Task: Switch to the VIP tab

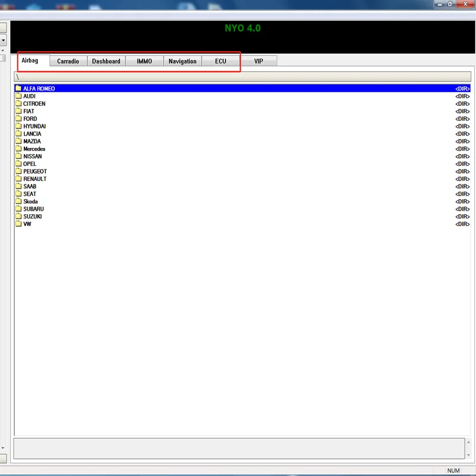Action: click(259, 61)
